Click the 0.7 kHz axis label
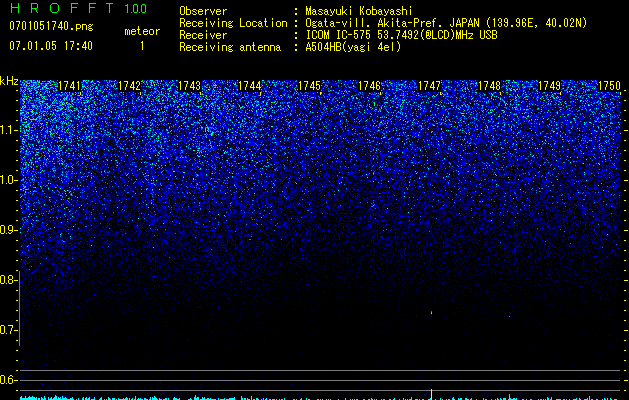Screen dimensions: 629x400 pyautogui.click(x=9, y=330)
